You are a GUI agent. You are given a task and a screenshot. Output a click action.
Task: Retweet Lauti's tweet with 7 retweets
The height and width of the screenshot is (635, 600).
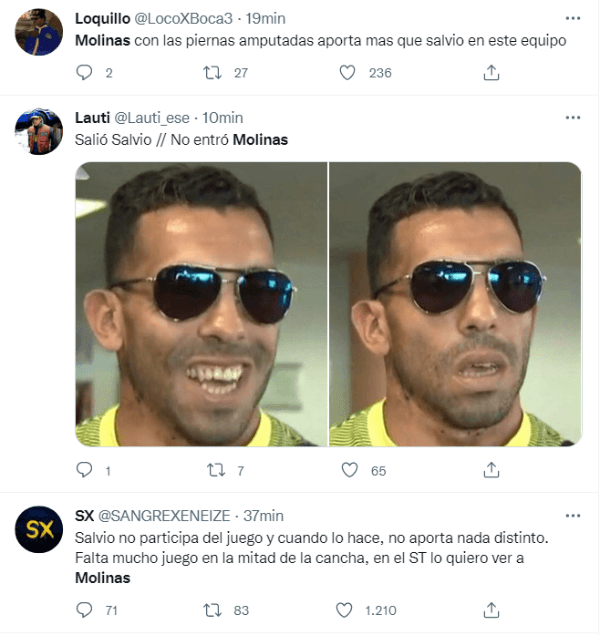click(x=216, y=470)
